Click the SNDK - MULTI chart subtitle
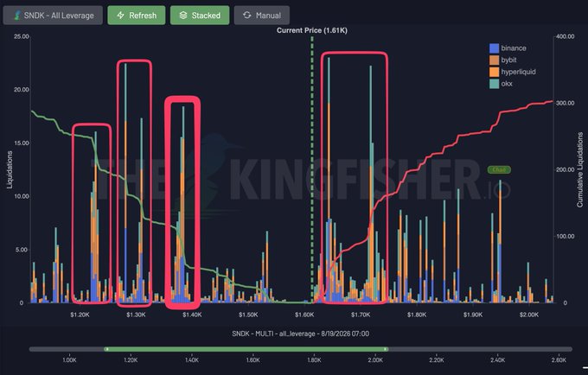 [300, 334]
